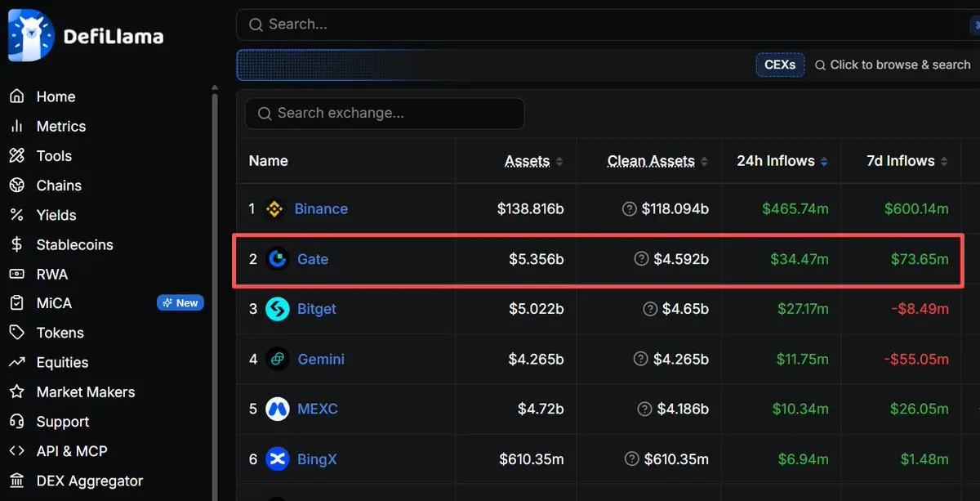980x501 pixels.
Task: Click the API & MCP code icon
Action: (x=16, y=451)
